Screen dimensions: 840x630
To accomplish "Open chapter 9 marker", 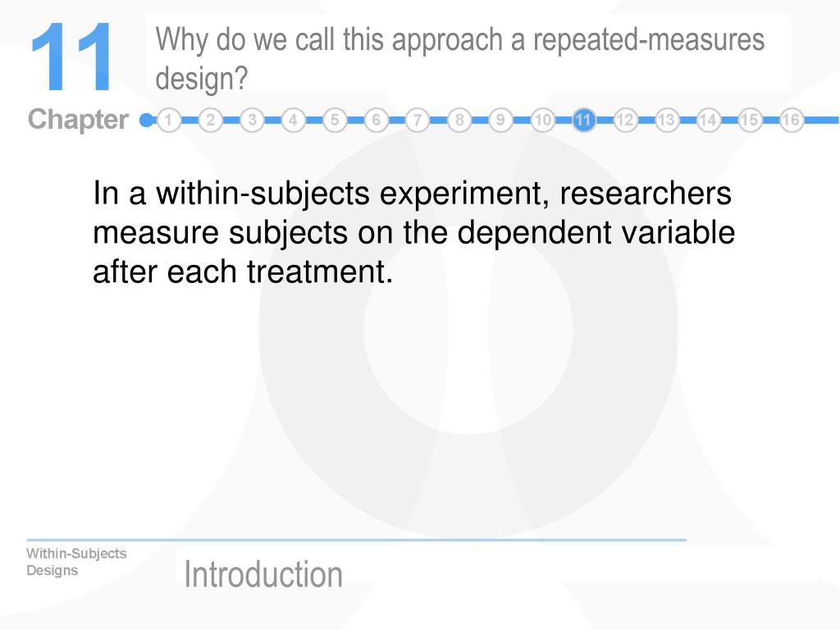I will pyautogui.click(x=500, y=120).
